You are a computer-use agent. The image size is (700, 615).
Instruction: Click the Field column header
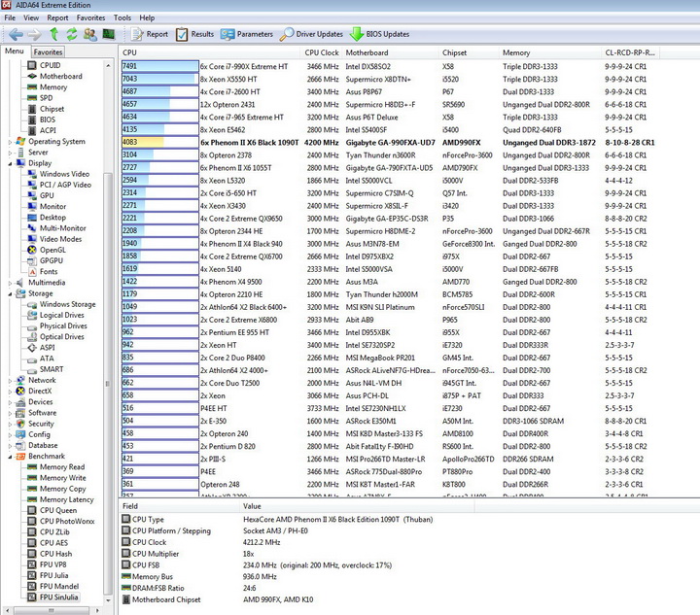(x=179, y=506)
